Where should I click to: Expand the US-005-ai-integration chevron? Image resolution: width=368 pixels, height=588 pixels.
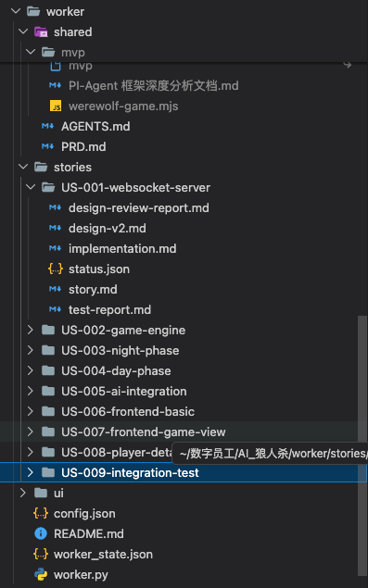pyautogui.click(x=31, y=391)
